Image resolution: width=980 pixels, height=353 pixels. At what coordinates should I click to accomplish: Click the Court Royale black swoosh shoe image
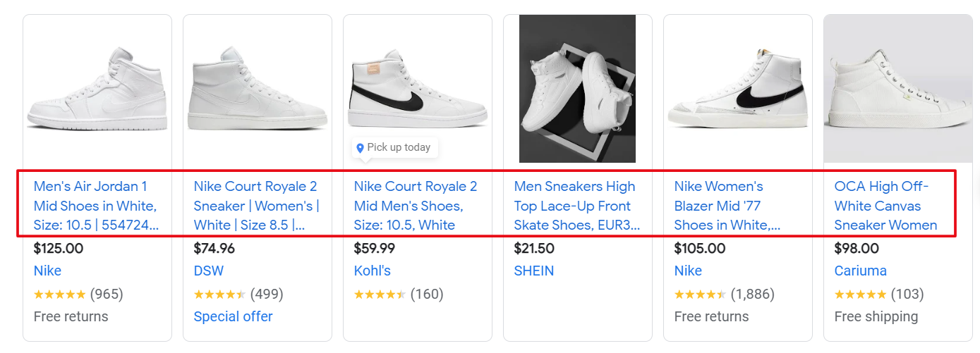click(418, 89)
